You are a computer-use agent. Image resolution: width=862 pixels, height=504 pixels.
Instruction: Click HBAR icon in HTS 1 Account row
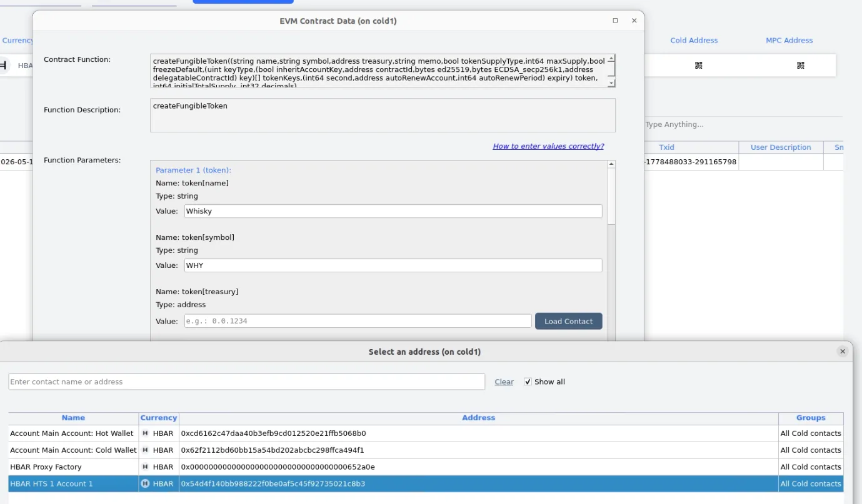point(146,484)
